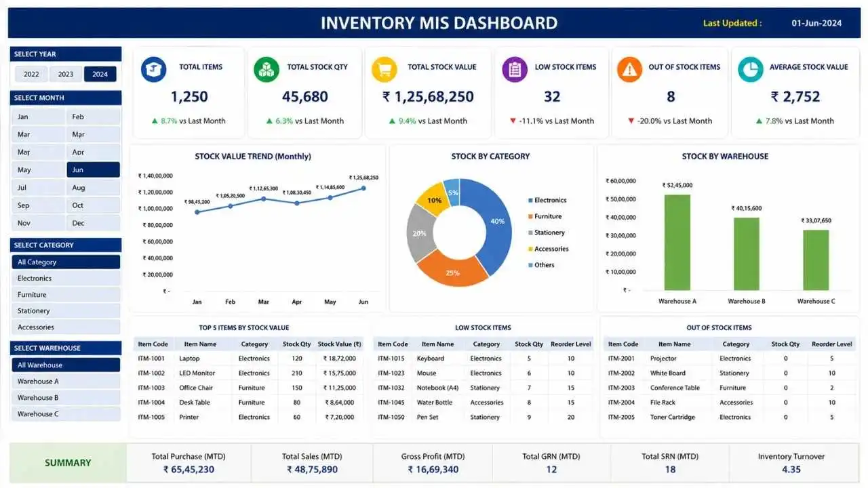Filter category by Stationery in slicer
Image resolution: width=868 pixels, height=488 pixels.
coord(66,311)
